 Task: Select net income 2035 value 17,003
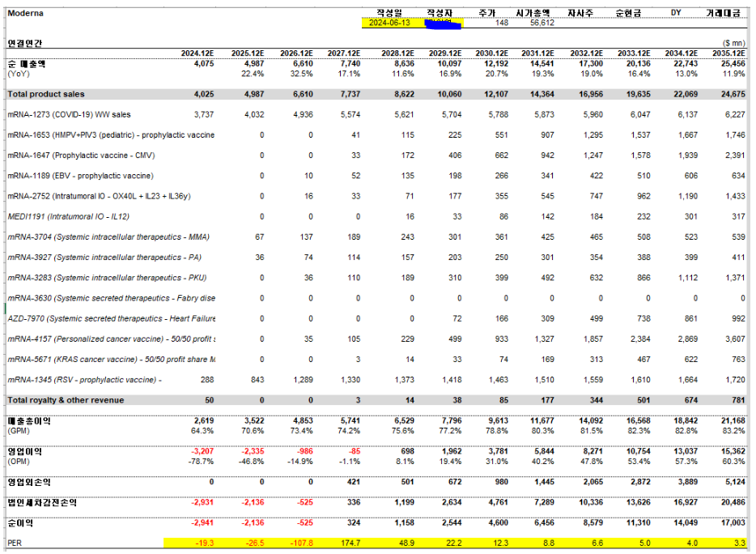pos(733,522)
